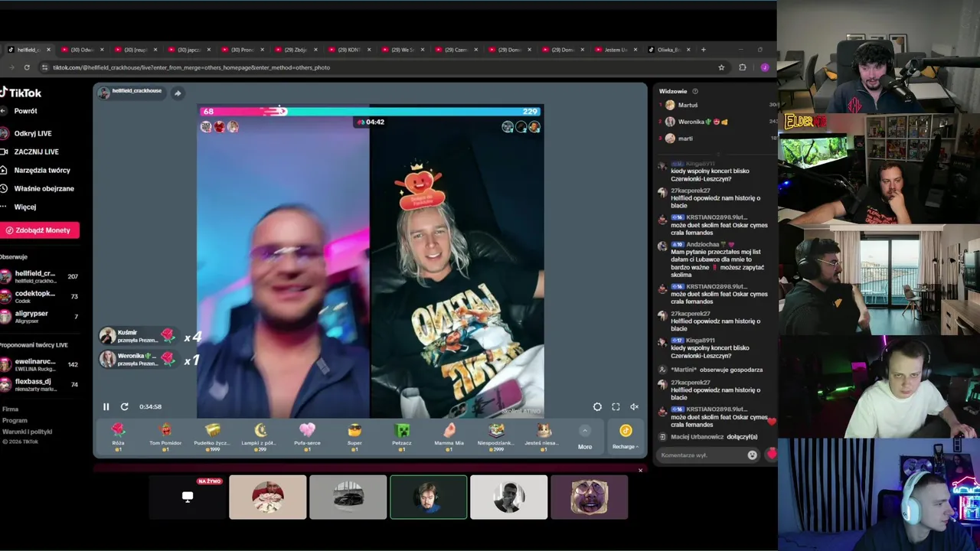The image size is (980, 551).
Task: Close the participant strip with X
Action: (x=640, y=470)
